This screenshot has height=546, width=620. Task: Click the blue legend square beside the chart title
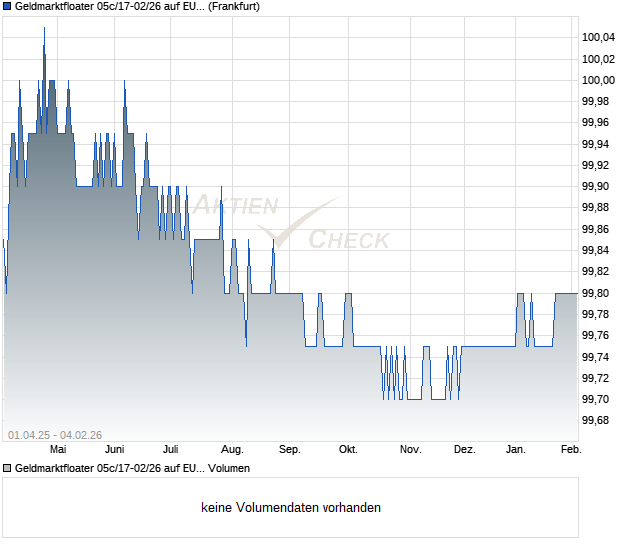tap(8, 6)
